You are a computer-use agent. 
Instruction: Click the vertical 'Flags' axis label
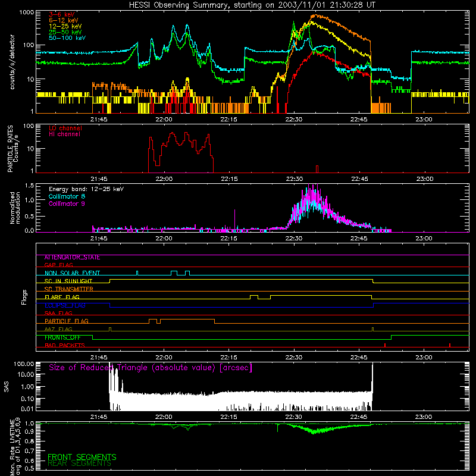pyautogui.click(x=24, y=297)
